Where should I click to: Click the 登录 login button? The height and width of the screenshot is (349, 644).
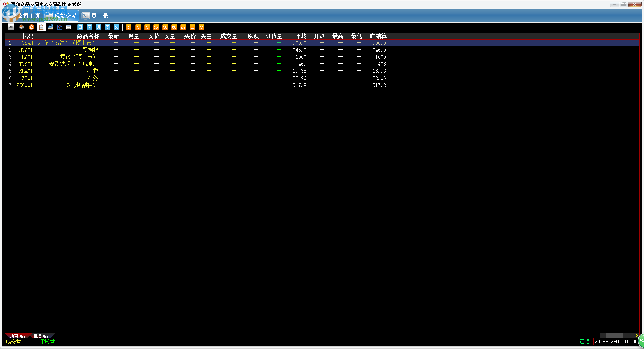(x=96, y=16)
